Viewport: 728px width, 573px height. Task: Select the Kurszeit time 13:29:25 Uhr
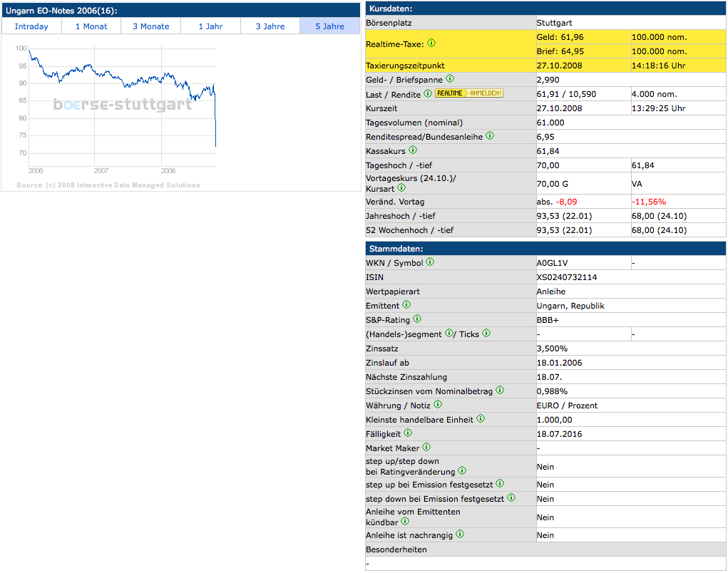[658, 108]
